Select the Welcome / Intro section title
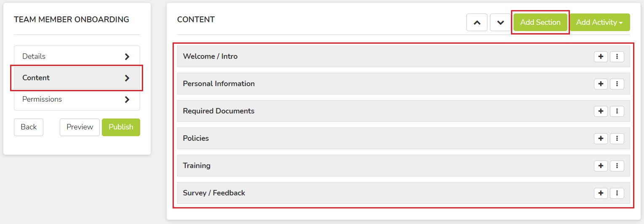The image size is (644, 224). tap(210, 56)
